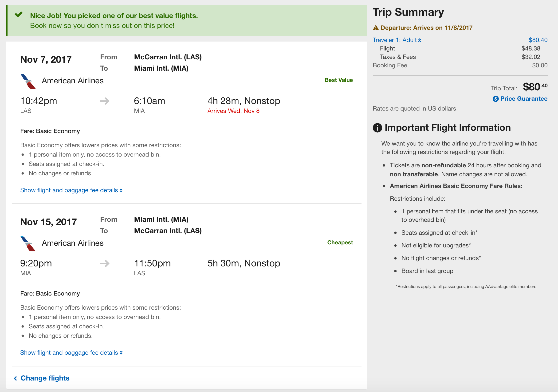Click the Best Value label
558x392 pixels.
(x=338, y=80)
